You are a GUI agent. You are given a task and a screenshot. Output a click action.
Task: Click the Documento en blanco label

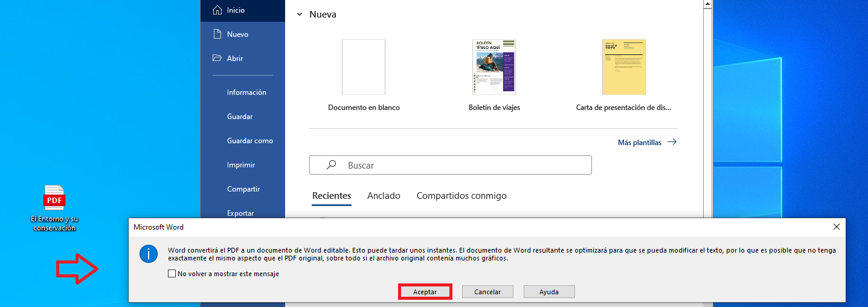click(364, 108)
